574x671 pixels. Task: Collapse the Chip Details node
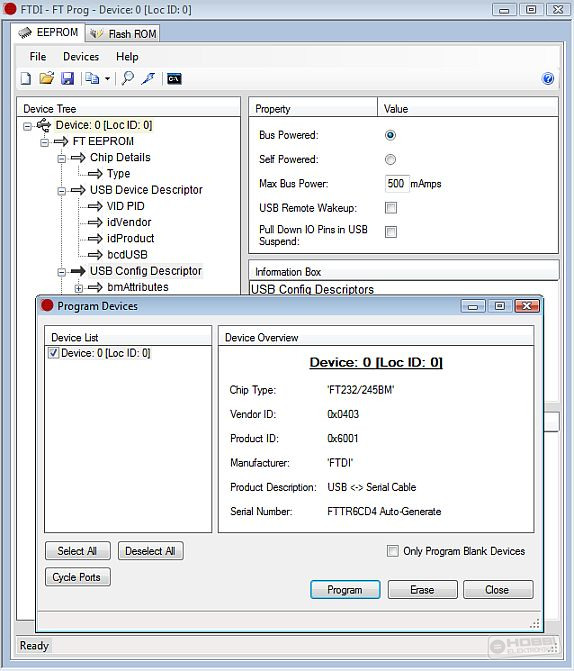point(62,159)
